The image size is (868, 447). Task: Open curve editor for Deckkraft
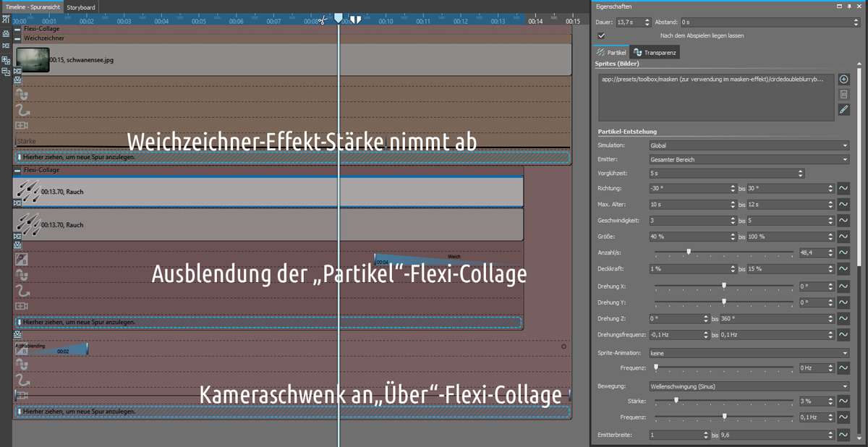coord(843,269)
